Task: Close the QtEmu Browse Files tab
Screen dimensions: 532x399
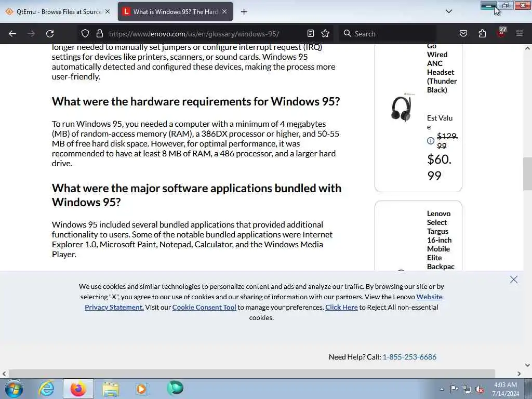Action: [108, 11]
